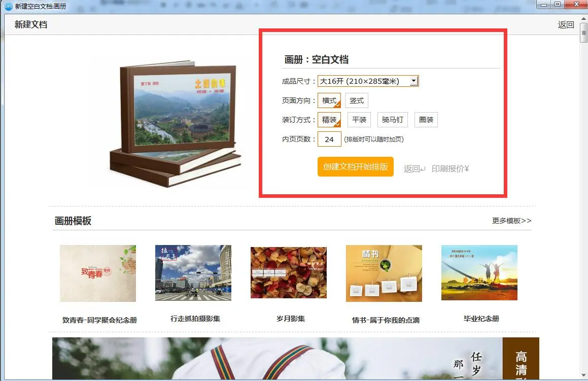Open the 毕业纪念册 template

pyautogui.click(x=479, y=273)
